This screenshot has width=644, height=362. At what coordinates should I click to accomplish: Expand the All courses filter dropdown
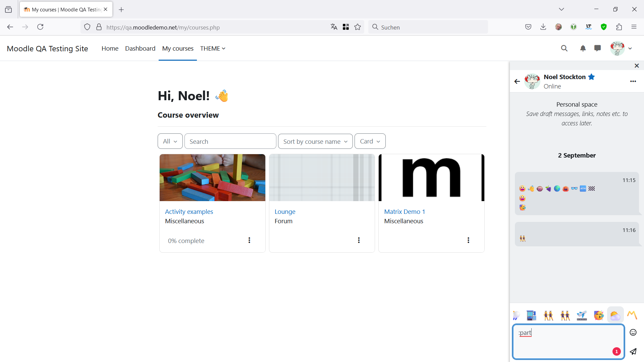coord(170,141)
